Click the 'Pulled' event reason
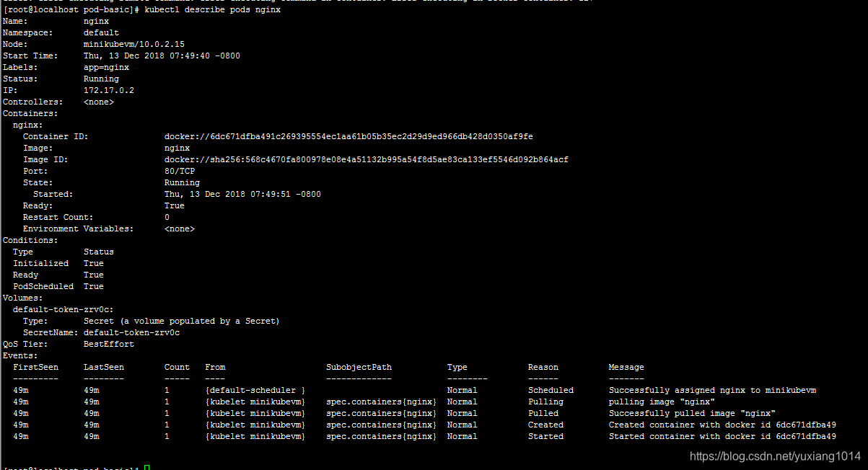This screenshot has height=470, width=868. pyautogui.click(x=543, y=413)
